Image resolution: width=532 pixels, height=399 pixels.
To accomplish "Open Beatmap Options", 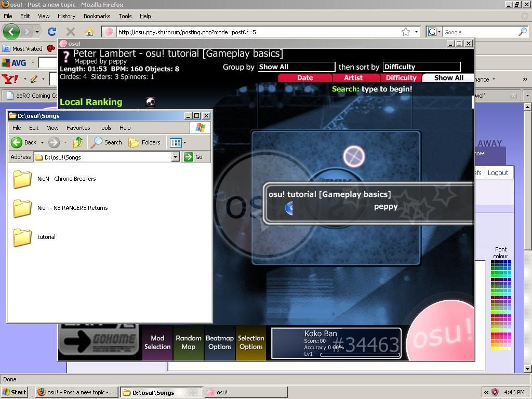I will [220, 342].
